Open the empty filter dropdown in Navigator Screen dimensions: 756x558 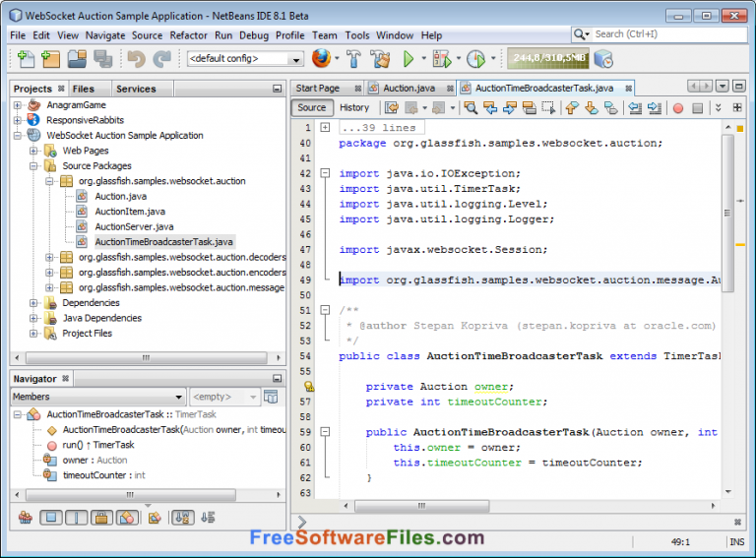(224, 397)
